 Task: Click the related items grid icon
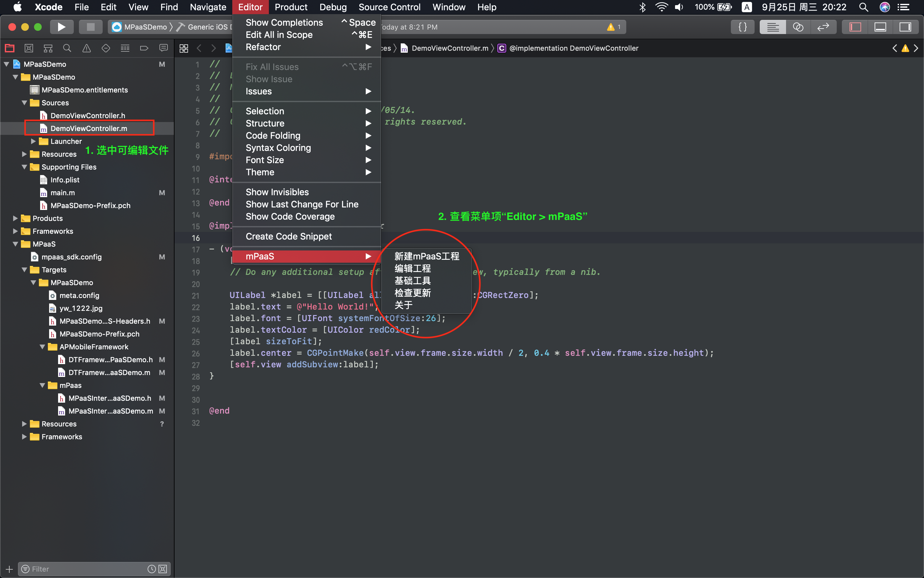[184, 48]
